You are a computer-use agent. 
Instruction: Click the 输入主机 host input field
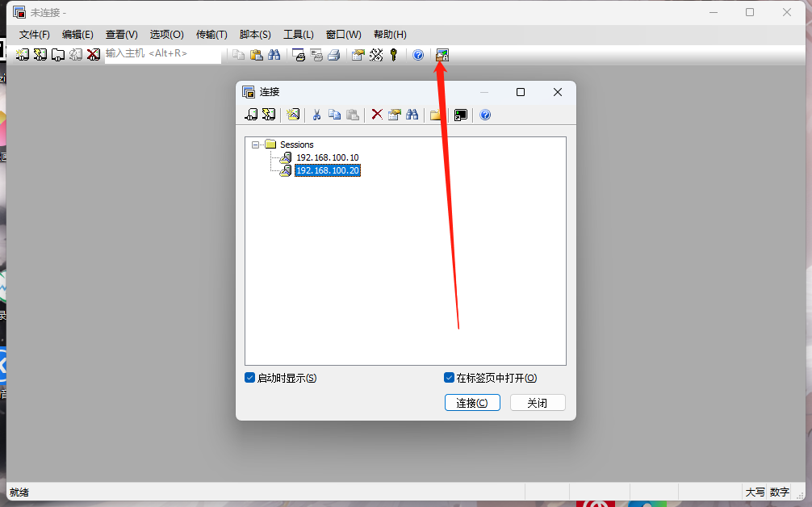point(163,54)
